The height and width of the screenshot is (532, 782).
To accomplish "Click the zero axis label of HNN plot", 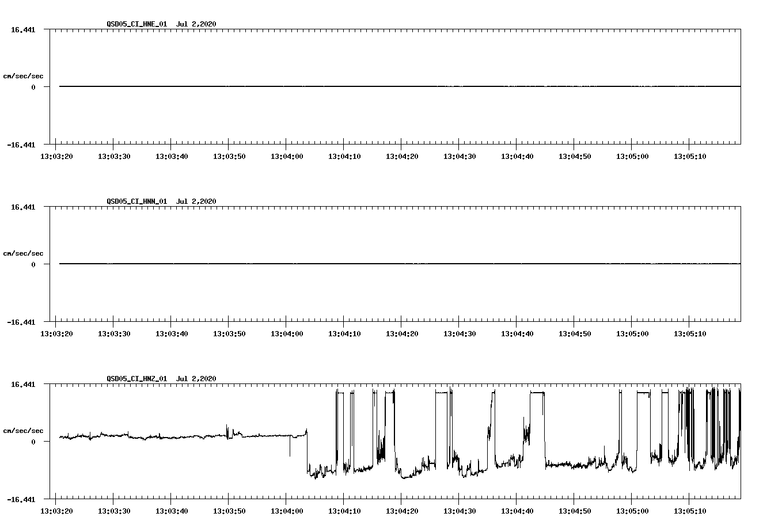I will click(x=33, y=264).
